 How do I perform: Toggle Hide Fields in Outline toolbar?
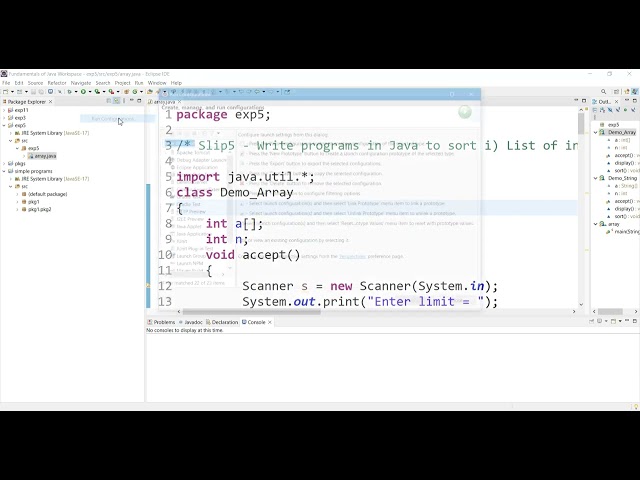[x=610, y=110]
